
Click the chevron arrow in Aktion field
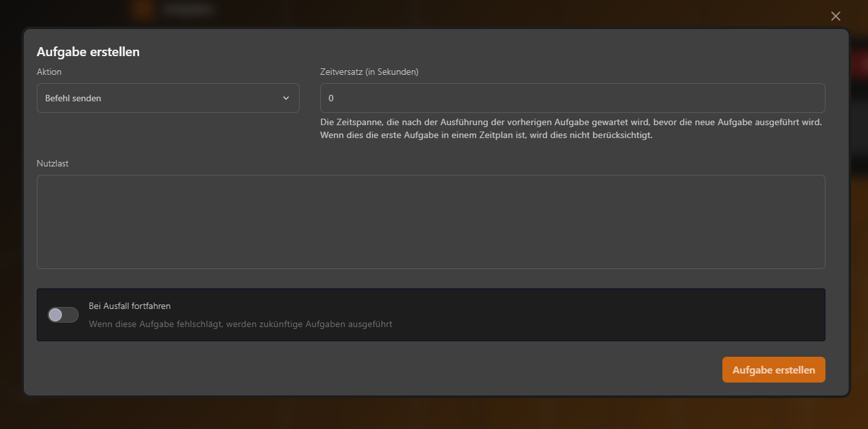[x=286, y=98]
